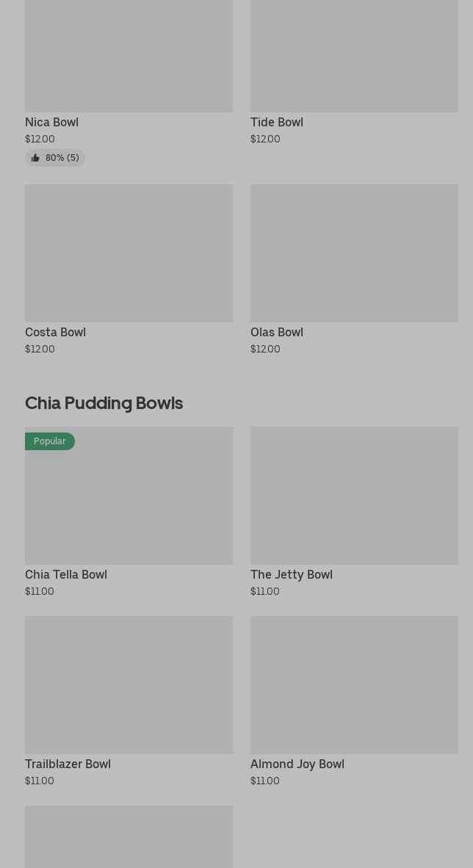The height and width of the screenshot is (868, 473).
Task: Open the Nica Bowl photo
Action: click(x=129, y=56)
